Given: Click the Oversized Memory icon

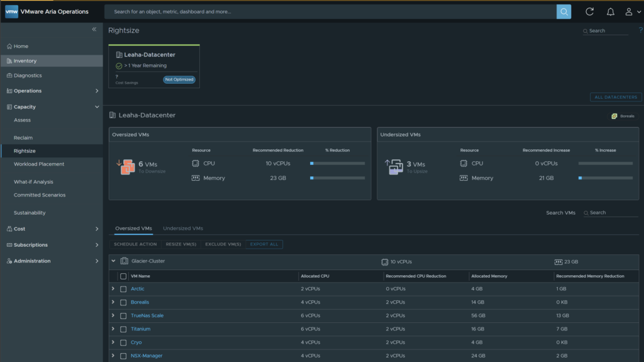Looking at the screenshot, I should pos(196,178).
